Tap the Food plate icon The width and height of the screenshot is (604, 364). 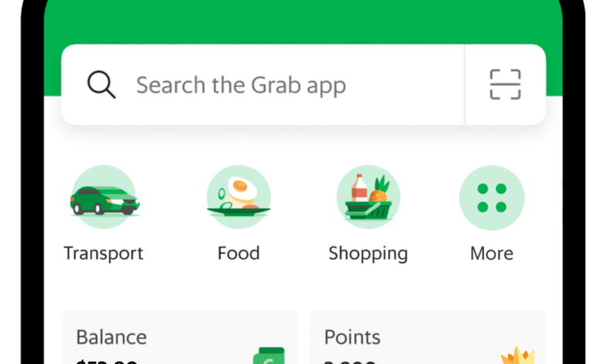pos(239,197)
